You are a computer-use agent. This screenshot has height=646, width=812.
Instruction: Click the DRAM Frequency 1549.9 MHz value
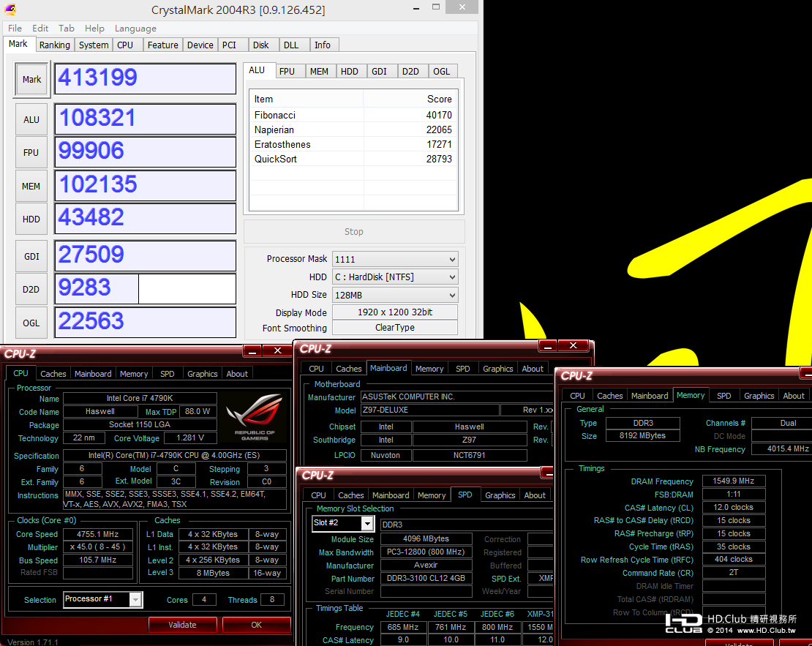click(x=733, y=481)
